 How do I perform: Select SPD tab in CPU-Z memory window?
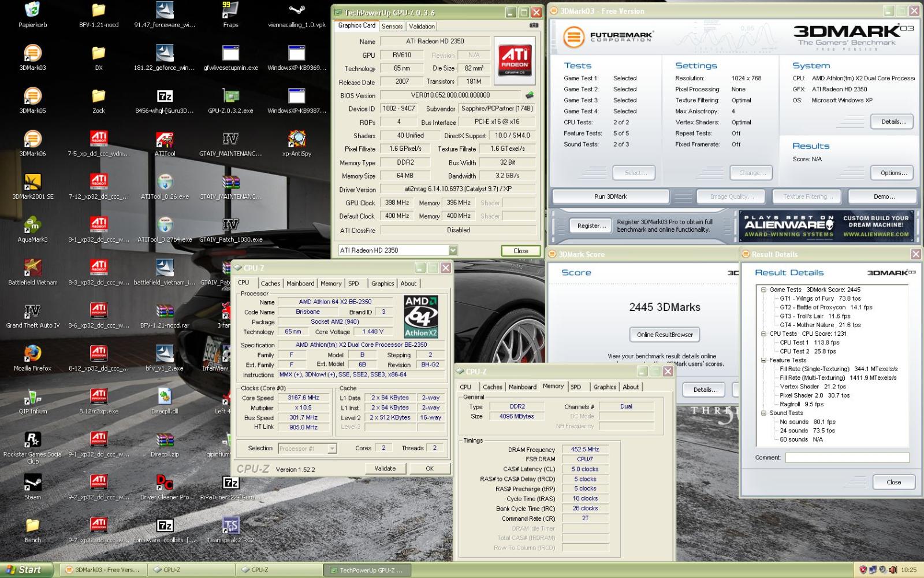click(x=576, y=387)
